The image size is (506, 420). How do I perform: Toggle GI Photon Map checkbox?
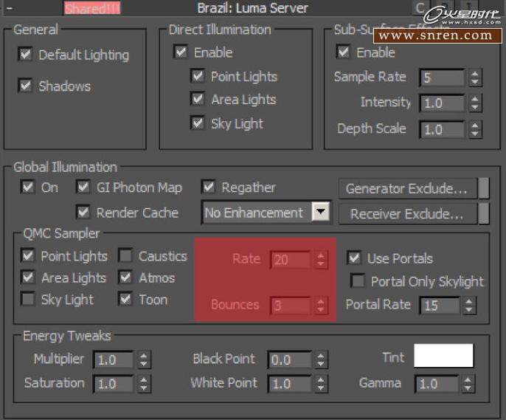(x=83, y=187)
